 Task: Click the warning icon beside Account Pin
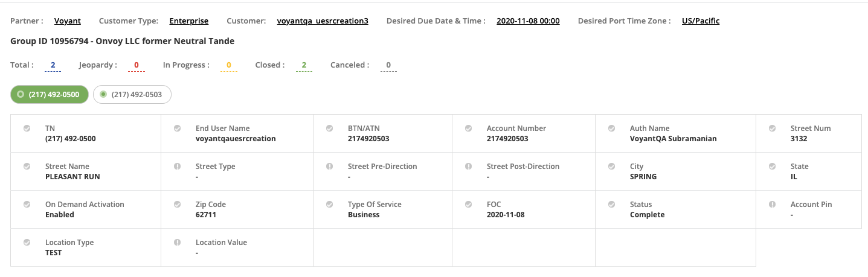click(772, 205)
